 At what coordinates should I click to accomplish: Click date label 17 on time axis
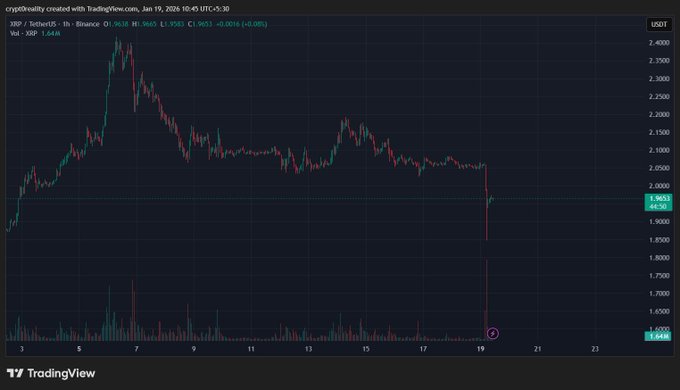point(423,349)
